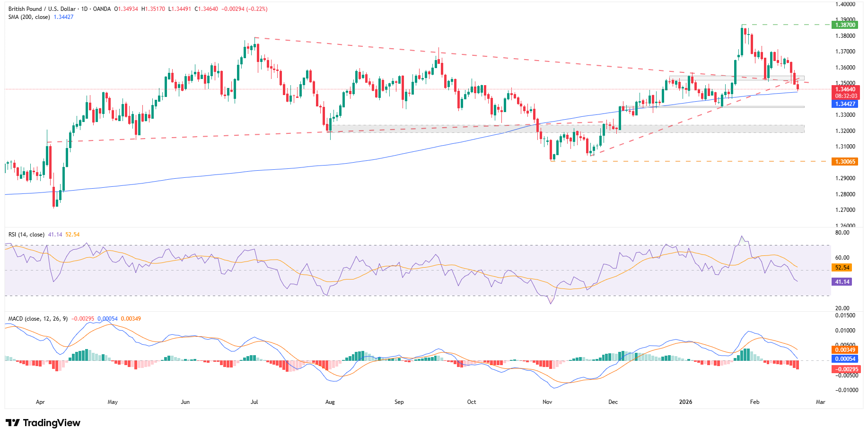Click the green 1.38700 price label
The width and height of the screenshot is (868, 437).
845,26
